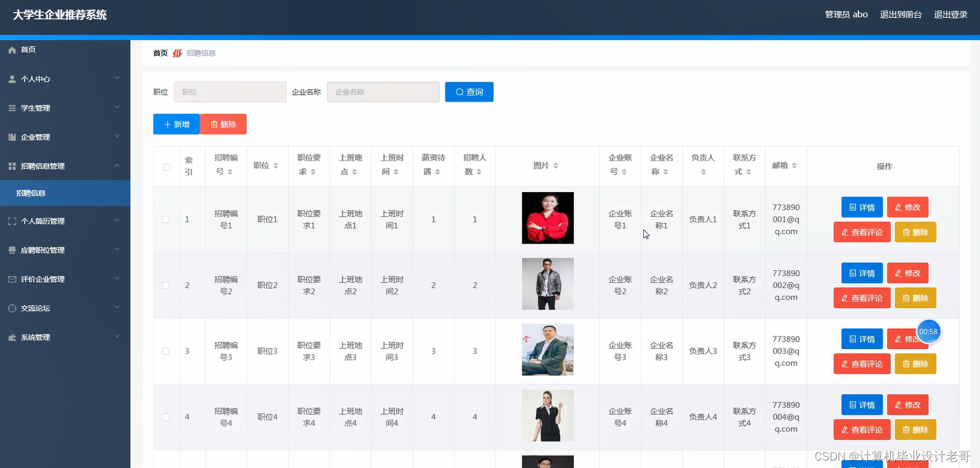This screenshot has width=980, height=468.
Task: Check the checkbox for row 职位3
Action: pos(166,351)
